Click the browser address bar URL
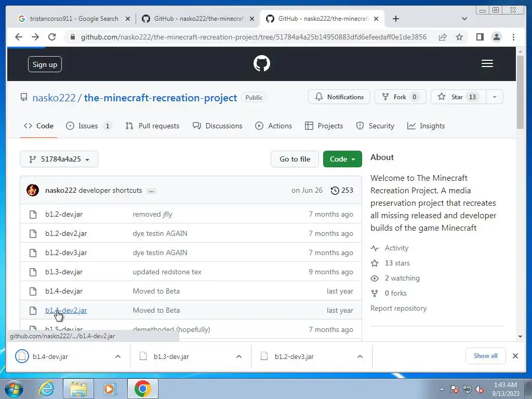This screenshot has height=399, width=532. click(254, 37)
